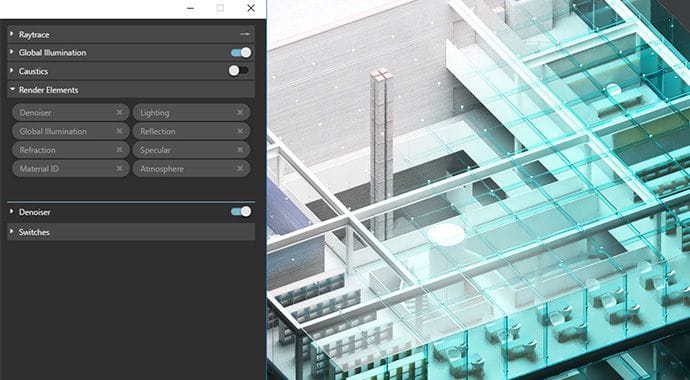
Task: Remove the Reflection render element tag
Action: point(240,131)
